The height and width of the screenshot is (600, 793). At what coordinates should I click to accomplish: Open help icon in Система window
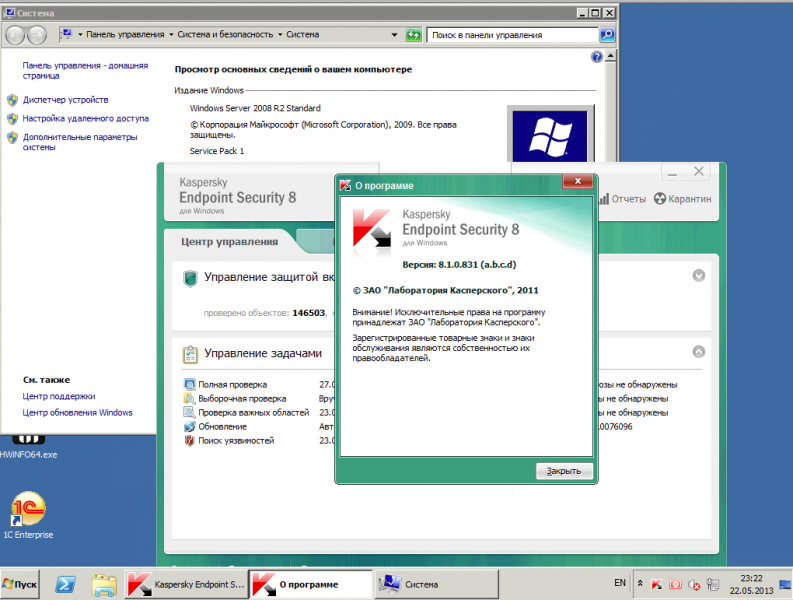597,57
